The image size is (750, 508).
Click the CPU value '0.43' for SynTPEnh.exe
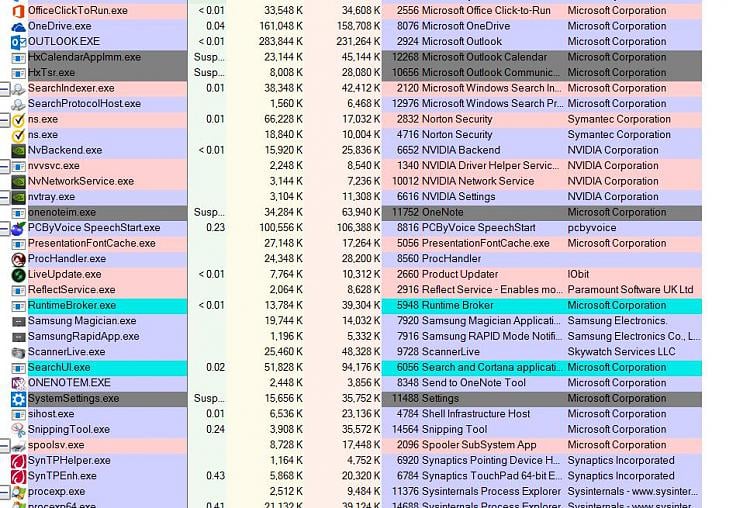[x=215, y=476]
